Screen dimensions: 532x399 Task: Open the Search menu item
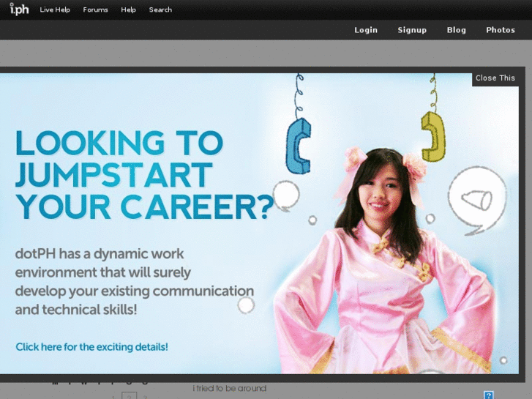tap(160, 10)
